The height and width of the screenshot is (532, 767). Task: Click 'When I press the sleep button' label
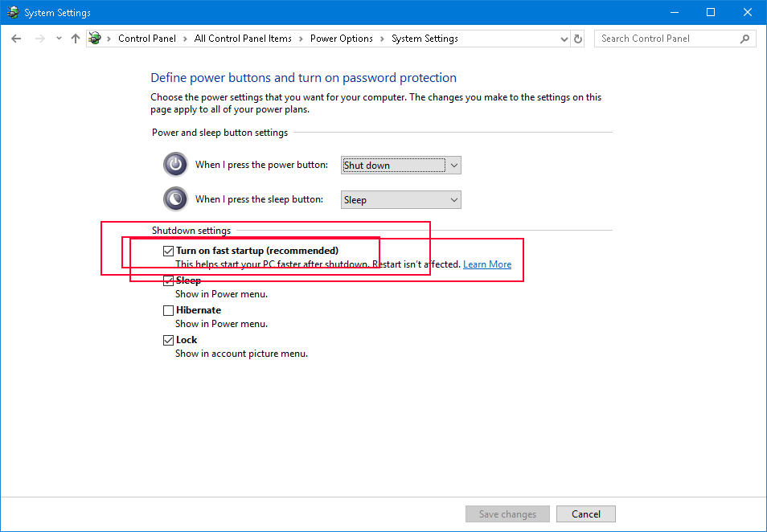[259, 199]
